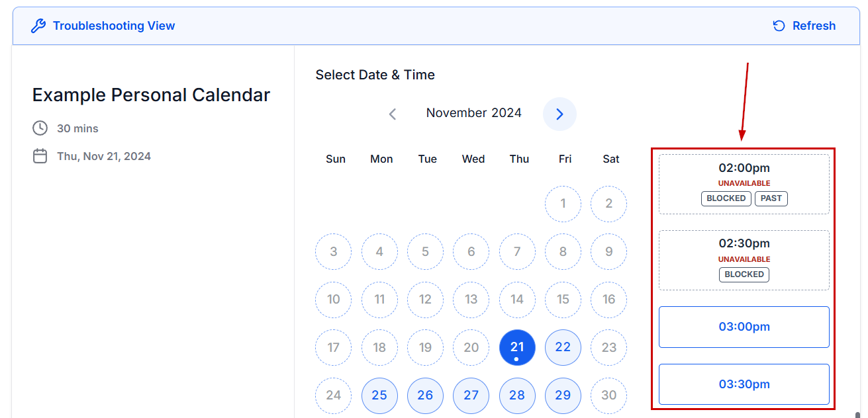Click the unavailable 02:30pm slot

744,244
